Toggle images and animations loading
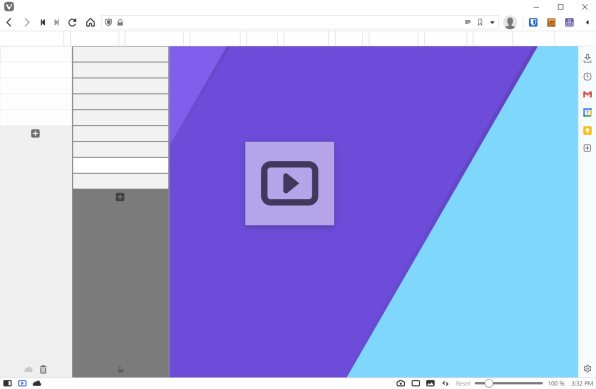The width and height of the screenshot is (596, 389). point(430,383)
